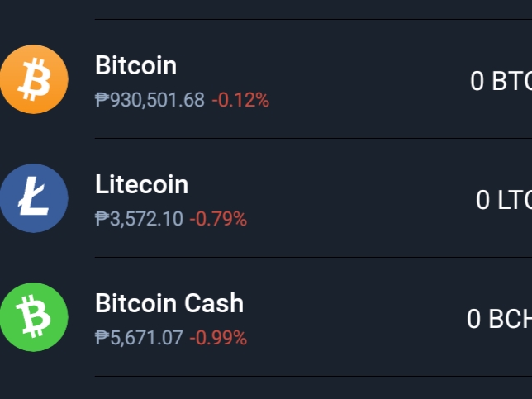Click the -0.79% Litecoin change percentage
This screenshot has height=399, width=532.
coord(218,219)
